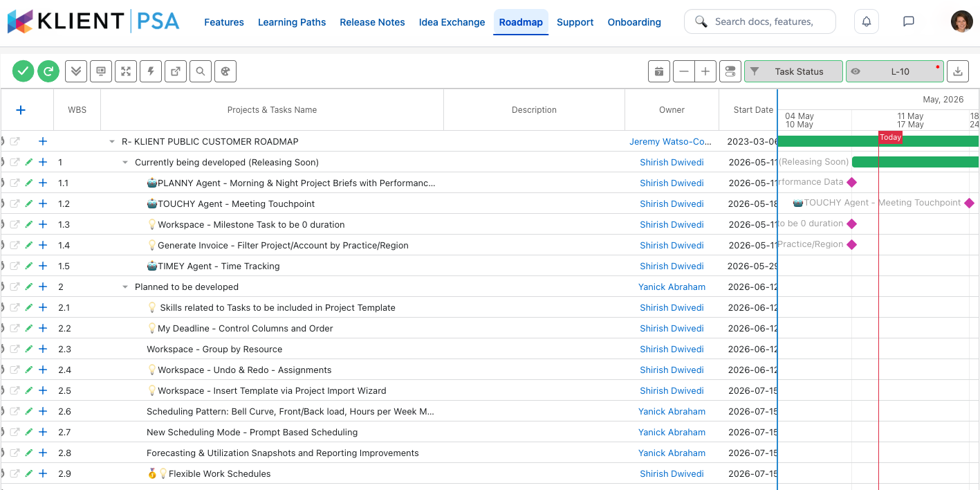Click the open-in-new-window toolbar icon
The height and width of the screenshot is (490, 980).
pyautogui.click(x=176, y=71)
